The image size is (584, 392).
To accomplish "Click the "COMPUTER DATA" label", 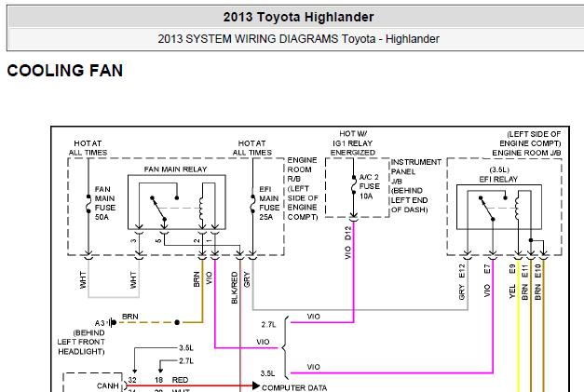I will click(x=294, y=387).
